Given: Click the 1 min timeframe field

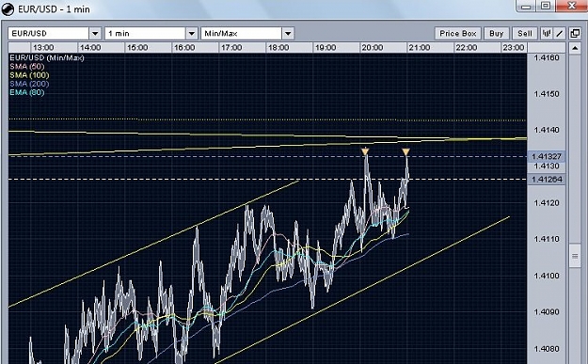Looking at the screenshot, I should 146,33.
